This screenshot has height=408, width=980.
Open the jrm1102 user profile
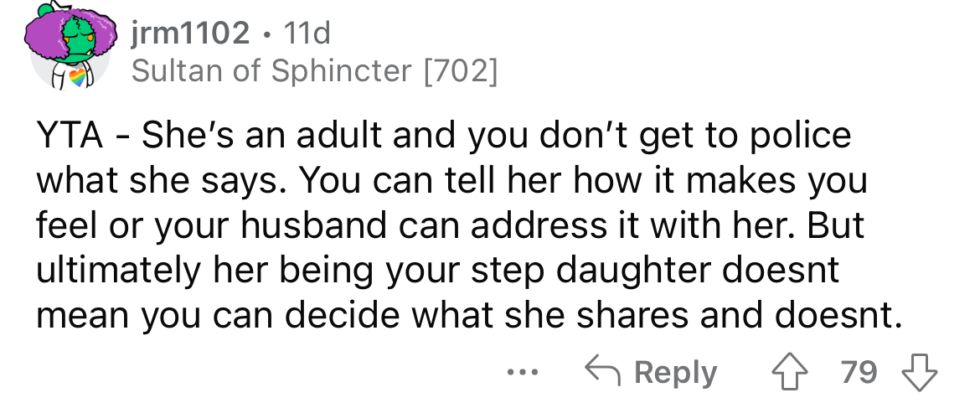coord(191,33)
